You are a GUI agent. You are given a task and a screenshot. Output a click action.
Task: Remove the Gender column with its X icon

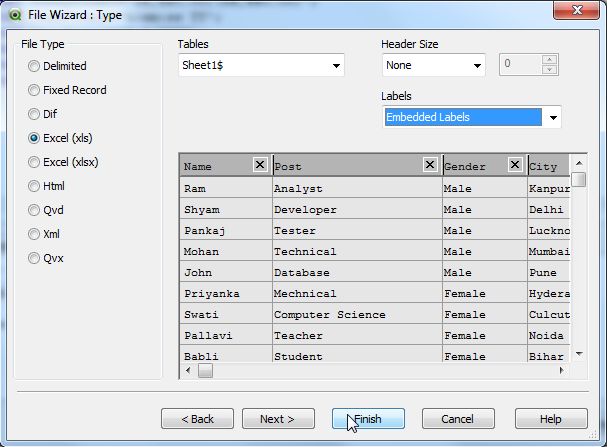514,165
